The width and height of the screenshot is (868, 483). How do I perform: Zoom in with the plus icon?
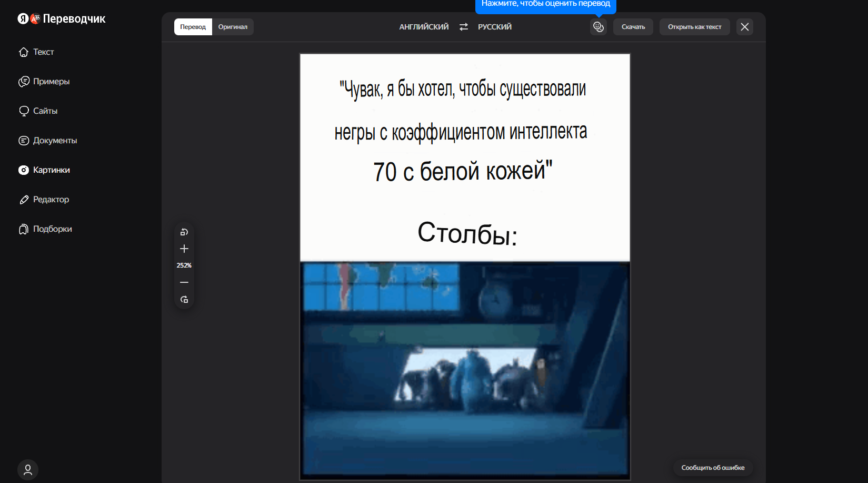[x=184, y=249]
